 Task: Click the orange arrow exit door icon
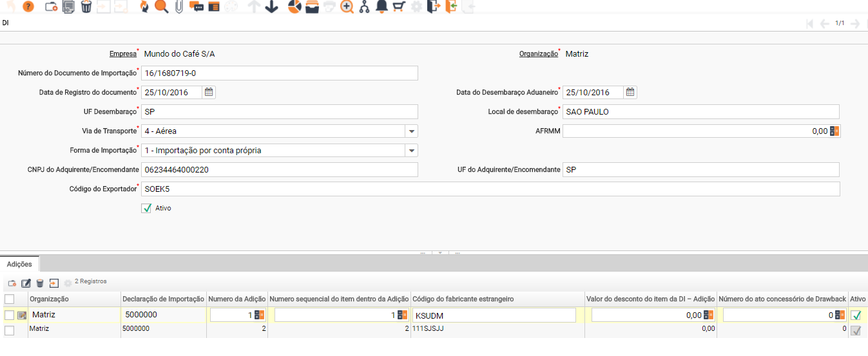[434, 7]
